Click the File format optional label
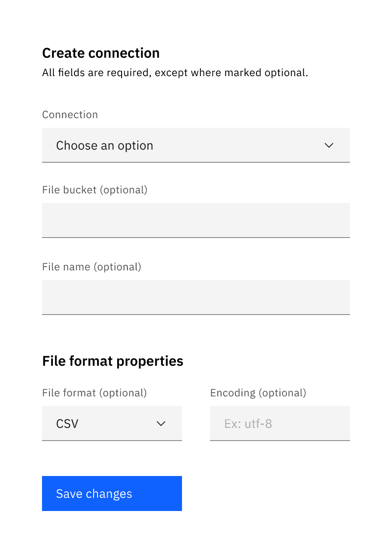The image size is (392, 553). point(94,393)
